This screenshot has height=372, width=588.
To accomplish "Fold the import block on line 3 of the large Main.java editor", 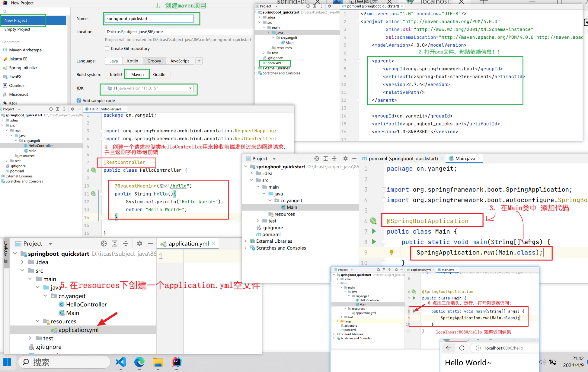I will (384, 190).
